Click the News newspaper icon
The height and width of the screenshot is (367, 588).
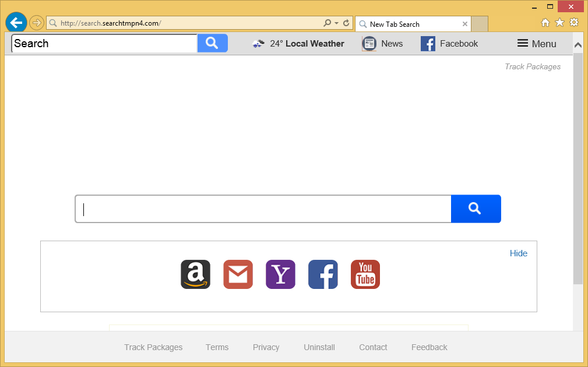(x=369, y=44)
